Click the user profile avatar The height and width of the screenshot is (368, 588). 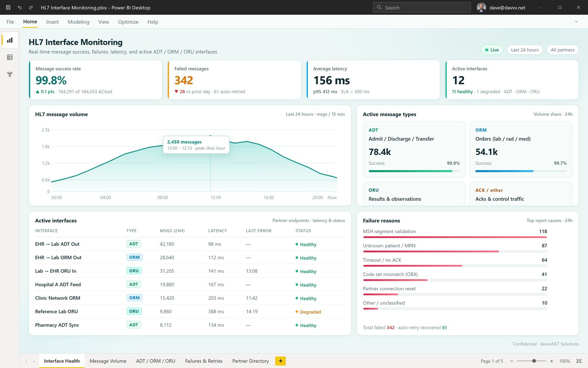(481, 7)
